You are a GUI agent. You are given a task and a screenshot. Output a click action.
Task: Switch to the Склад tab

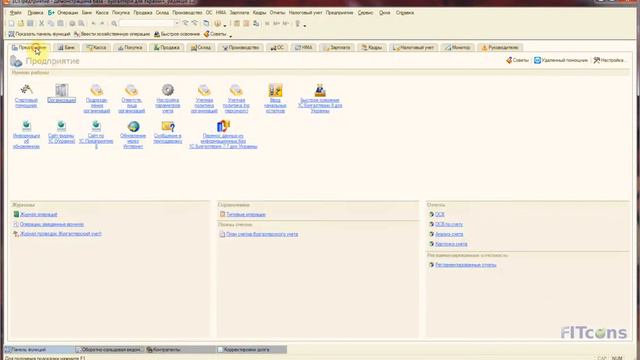pos(201,48)
